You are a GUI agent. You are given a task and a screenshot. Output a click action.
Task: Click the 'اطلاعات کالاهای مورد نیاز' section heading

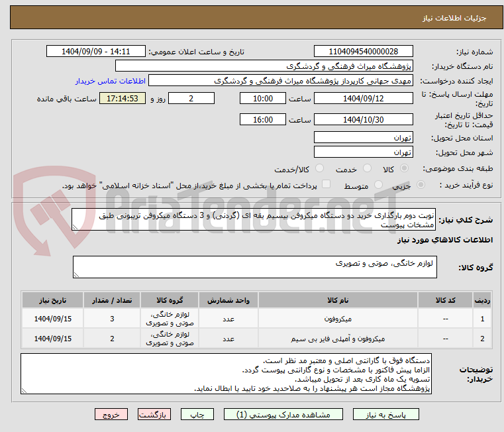pos(445,240)
